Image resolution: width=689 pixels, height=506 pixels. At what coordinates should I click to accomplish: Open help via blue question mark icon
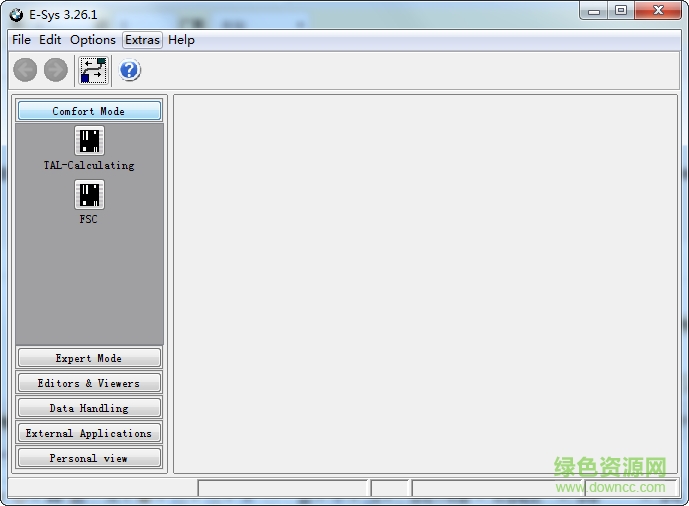(x=130, y=70)
